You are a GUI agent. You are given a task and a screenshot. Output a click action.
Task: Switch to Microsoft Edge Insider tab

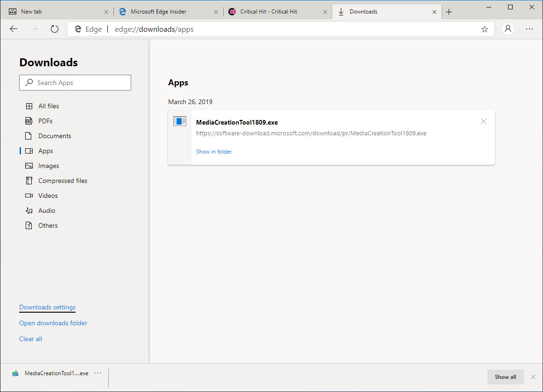click(158, 12)
